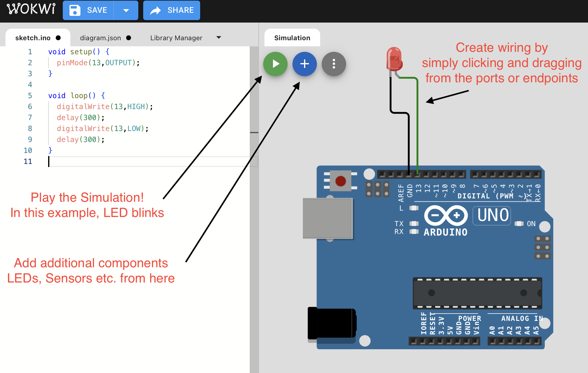Start the simulation with the green play button
Viewport: 588px width, 373px height.
(275, 64)
